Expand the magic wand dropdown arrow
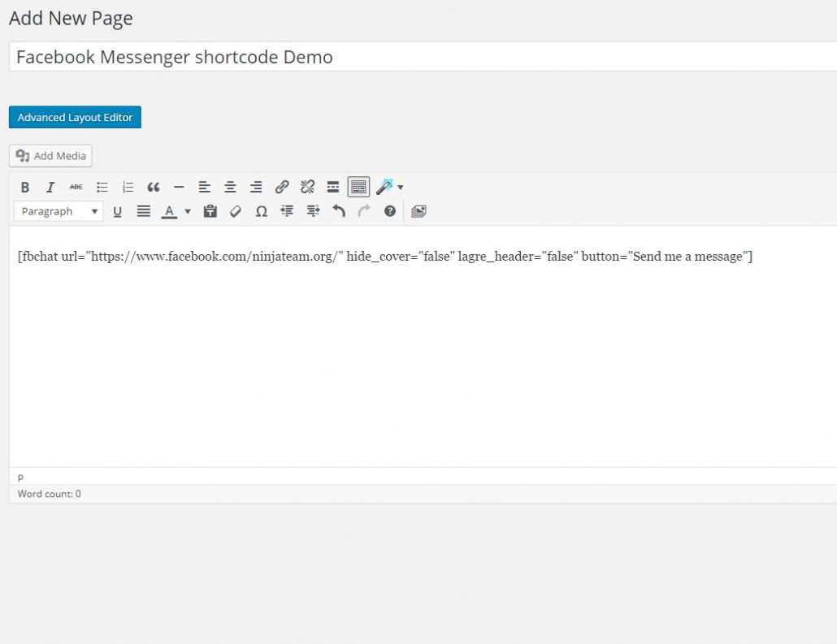 [x=401, y=188]
